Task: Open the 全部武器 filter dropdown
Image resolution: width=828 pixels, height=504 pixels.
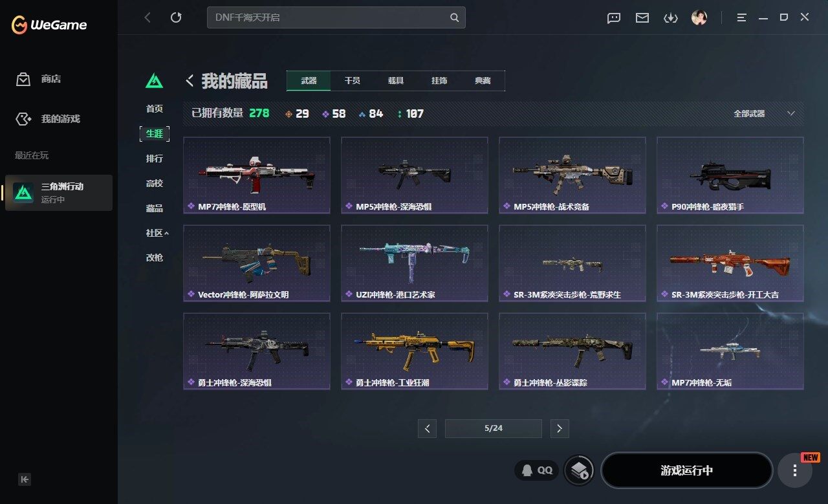Action: pyautogui.click(x=764, y=113)
